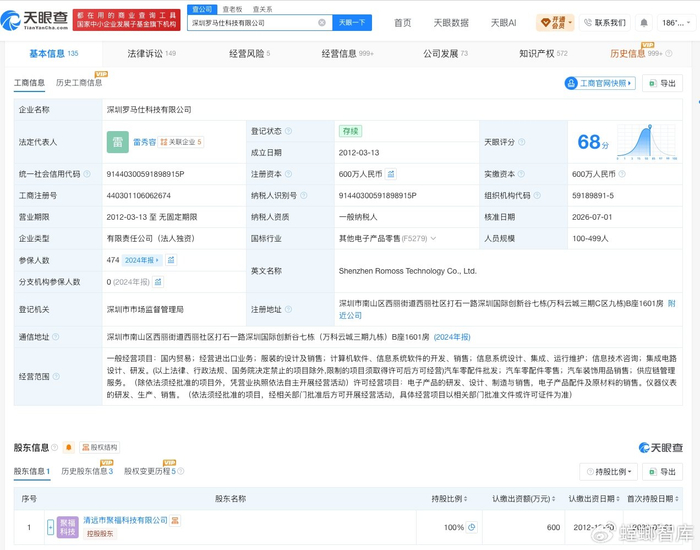Open the 经营信息 tab
700x550 pixels.
347,54
